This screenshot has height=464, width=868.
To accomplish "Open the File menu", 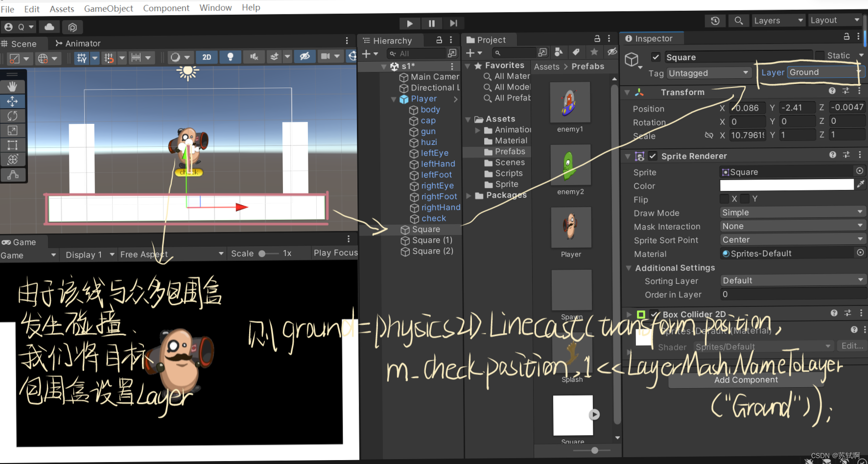I will (x=8, y=9).
